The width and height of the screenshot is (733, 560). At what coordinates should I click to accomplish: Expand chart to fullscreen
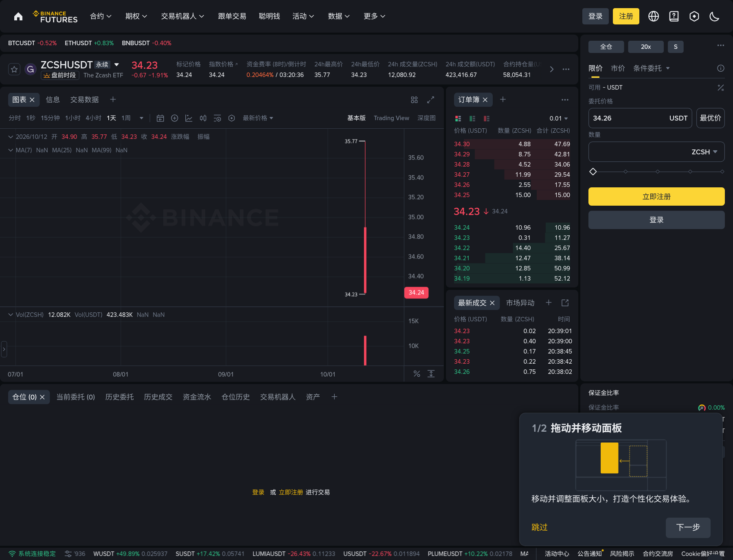430,100
